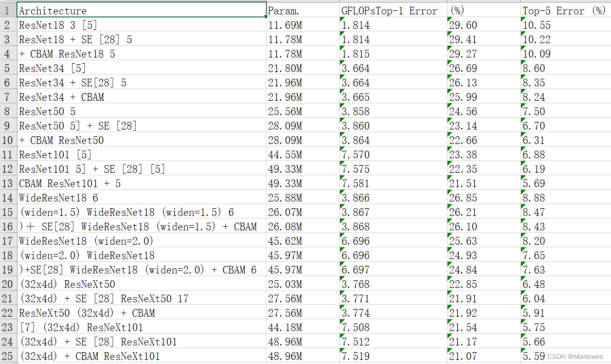Viewport: 611px width, 364px height.
Task: Select the Param. value 25.03M
Action: (303, 284)
